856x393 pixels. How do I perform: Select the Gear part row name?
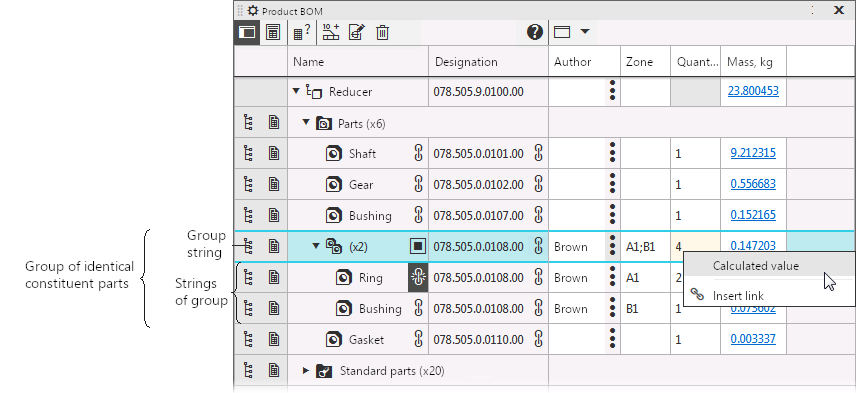(x=361, y=185)
